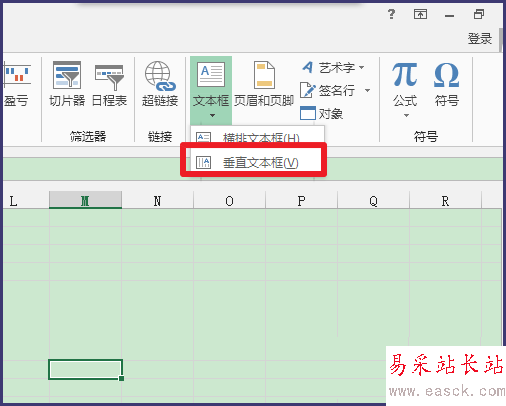Image resolution: width=506 pixels, height=406 pixels.
Task: Expand the Signature Line dropdown arrow
Action: [367, 90]
